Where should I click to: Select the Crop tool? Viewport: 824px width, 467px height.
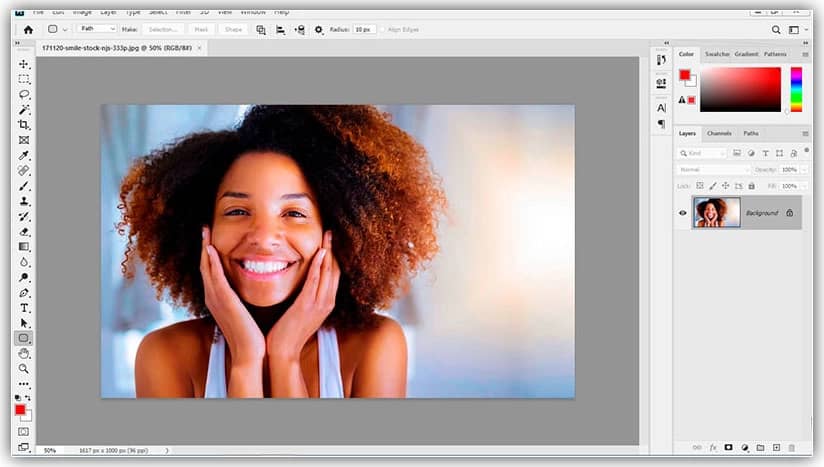(24, 125)
